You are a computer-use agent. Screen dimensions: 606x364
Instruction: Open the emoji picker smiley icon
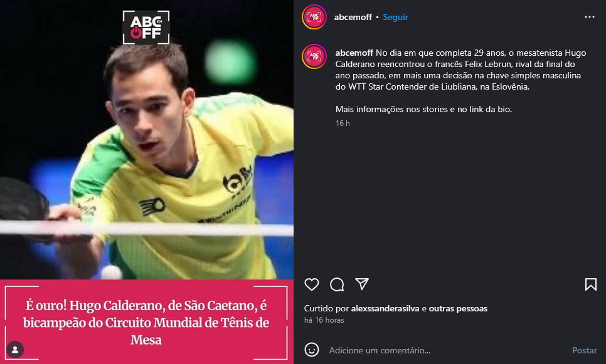point(312,350)
